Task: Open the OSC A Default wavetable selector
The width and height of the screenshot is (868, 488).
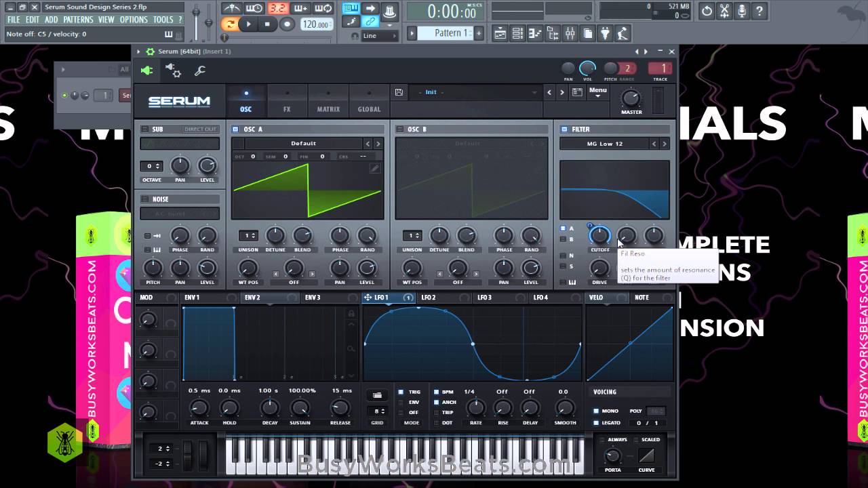Action: pos(304,143)
